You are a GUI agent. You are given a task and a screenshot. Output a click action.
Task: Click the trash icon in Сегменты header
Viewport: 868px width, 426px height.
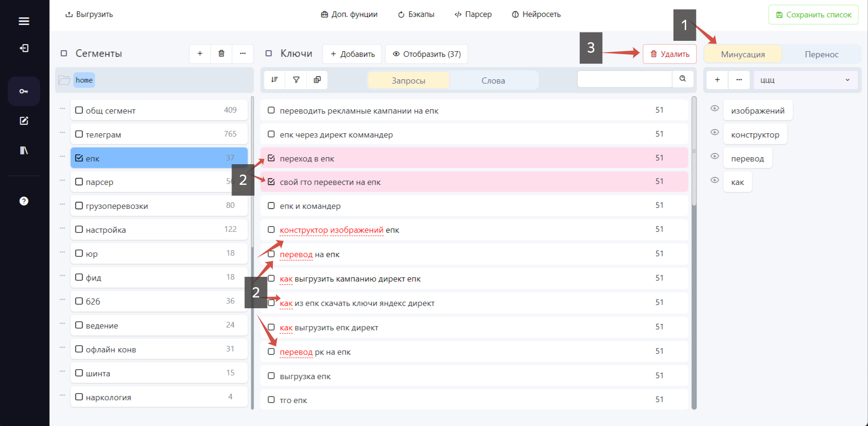(221, 53)
